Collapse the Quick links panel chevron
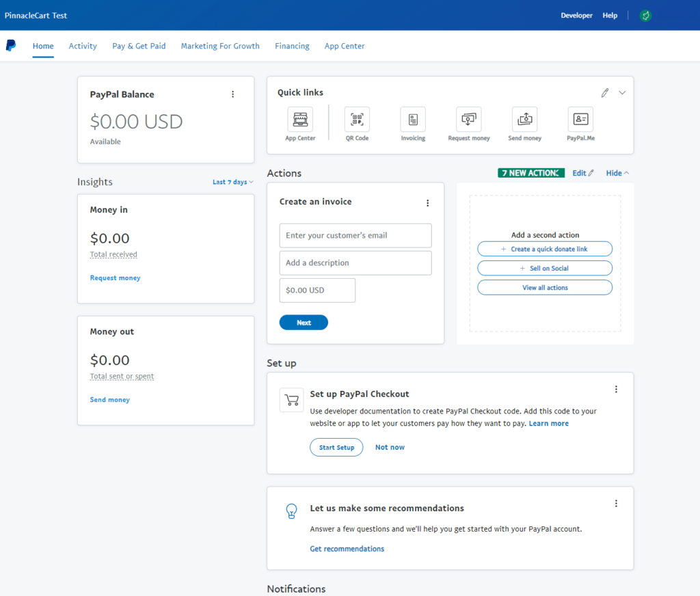This screenshot has height=596, width=700. pos(622,93)
